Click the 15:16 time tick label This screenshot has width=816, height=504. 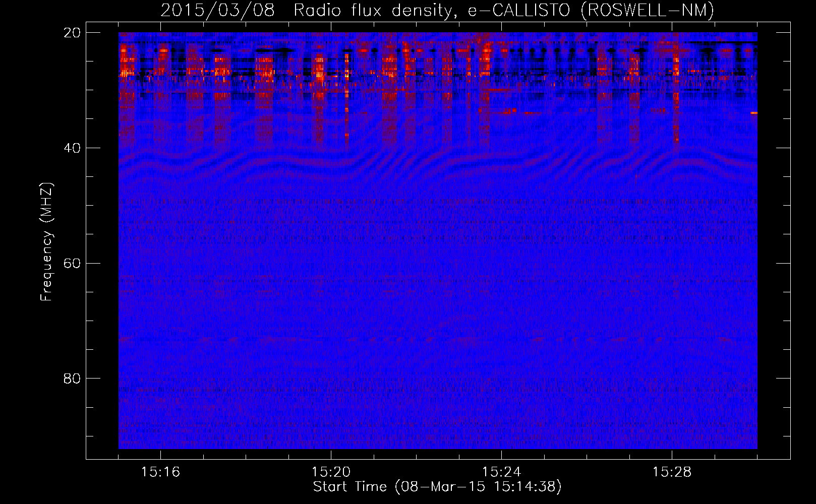point(160,472)
